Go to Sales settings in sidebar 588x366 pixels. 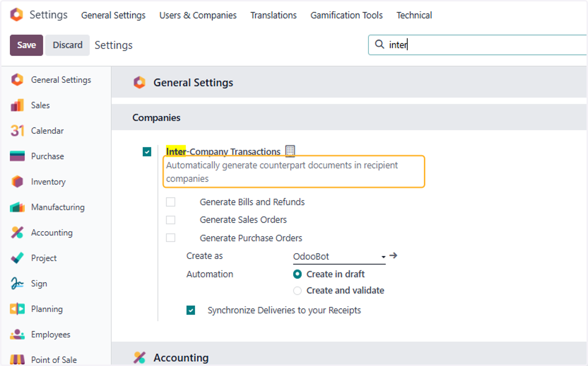point(40,105)
